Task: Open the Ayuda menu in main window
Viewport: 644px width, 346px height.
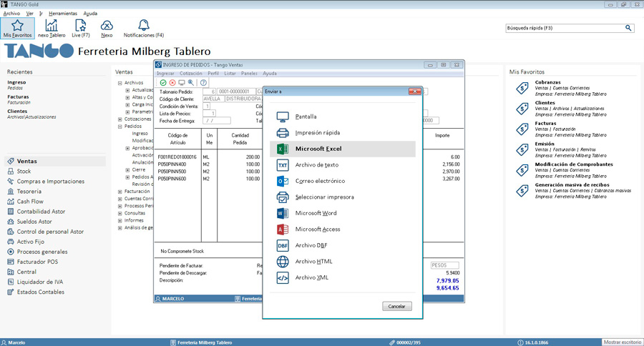Action: (90, 14)
